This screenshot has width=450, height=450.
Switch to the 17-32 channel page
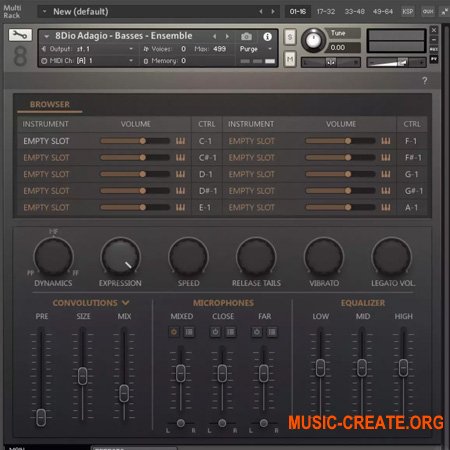326,12
